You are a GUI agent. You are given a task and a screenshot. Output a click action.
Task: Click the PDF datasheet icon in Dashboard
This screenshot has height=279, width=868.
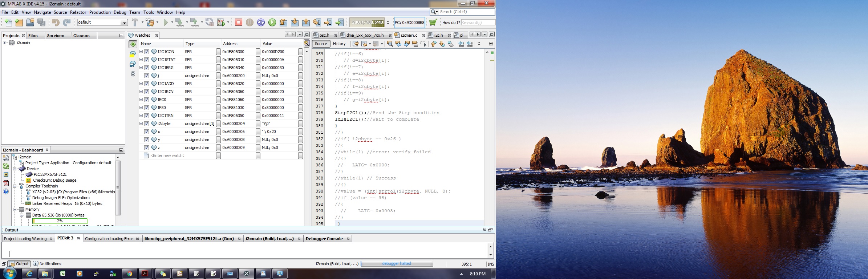(x=6, y=183)
